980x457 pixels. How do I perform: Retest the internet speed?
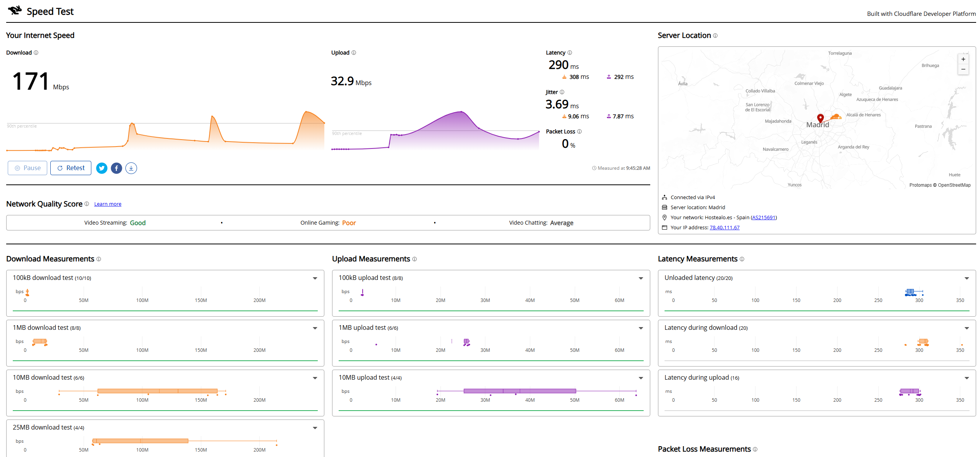pyautogui.click(x=71, y=168)
